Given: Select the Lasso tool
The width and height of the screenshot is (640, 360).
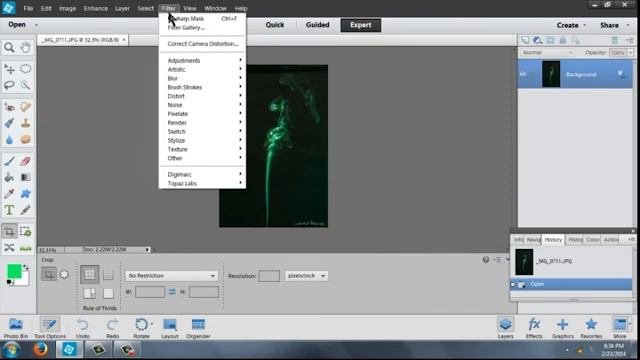Looking at the screenshot, I should pyautogui.click(x=9, y=85).
